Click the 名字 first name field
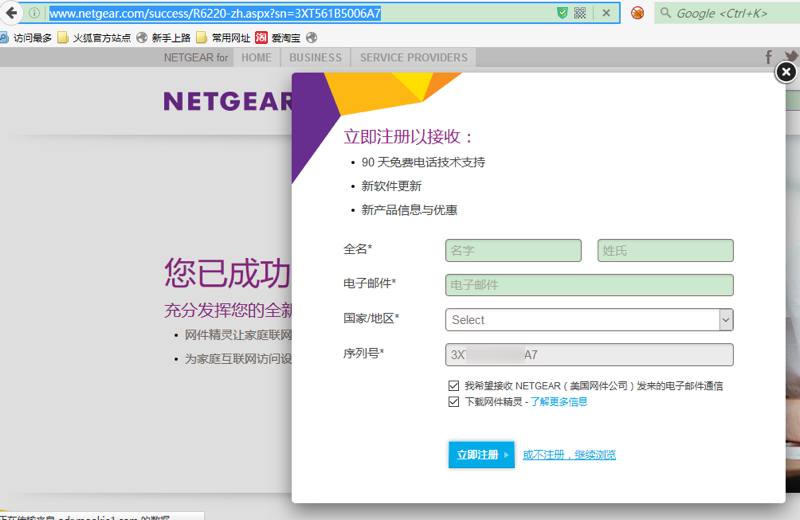The height and width of the screenshot is (520, 800). [513, 251]
